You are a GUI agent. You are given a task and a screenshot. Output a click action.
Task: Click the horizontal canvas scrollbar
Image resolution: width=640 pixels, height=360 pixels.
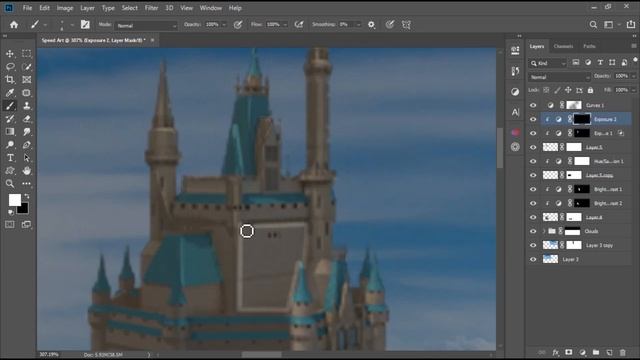tap(261, 355)
